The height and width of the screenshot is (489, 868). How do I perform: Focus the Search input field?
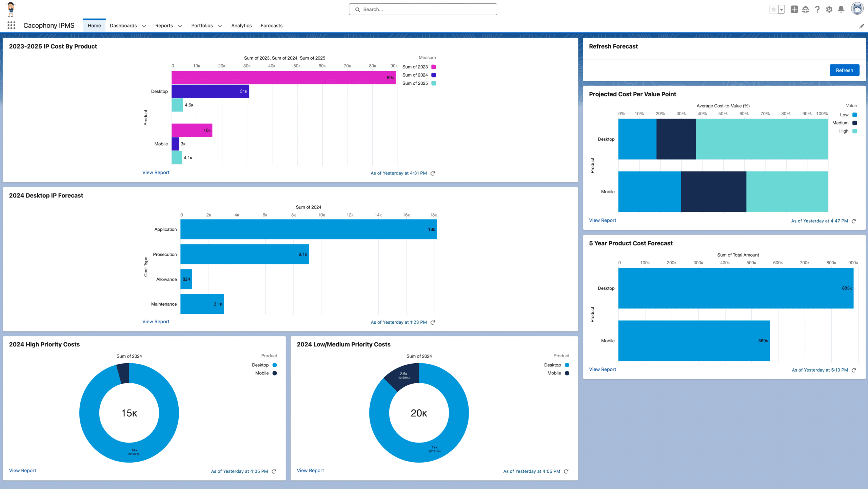point(423,9)
